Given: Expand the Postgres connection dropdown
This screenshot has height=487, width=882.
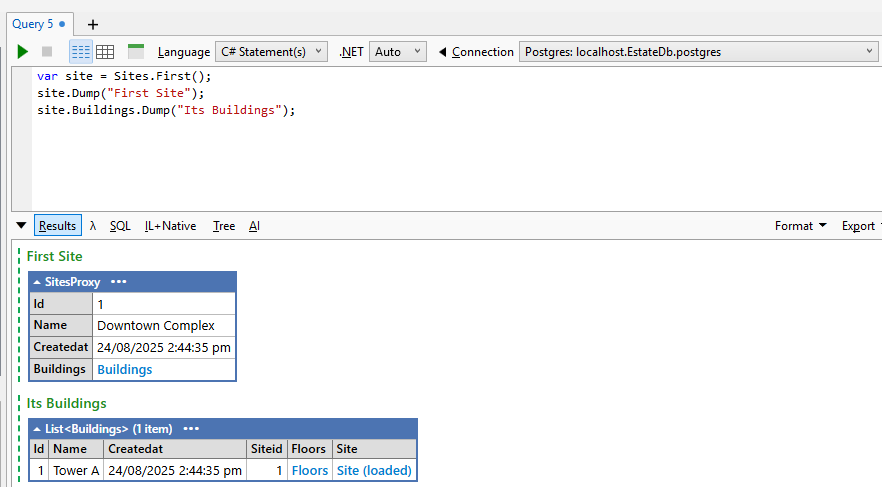Looking at the screenshot, I should [698, 52].
